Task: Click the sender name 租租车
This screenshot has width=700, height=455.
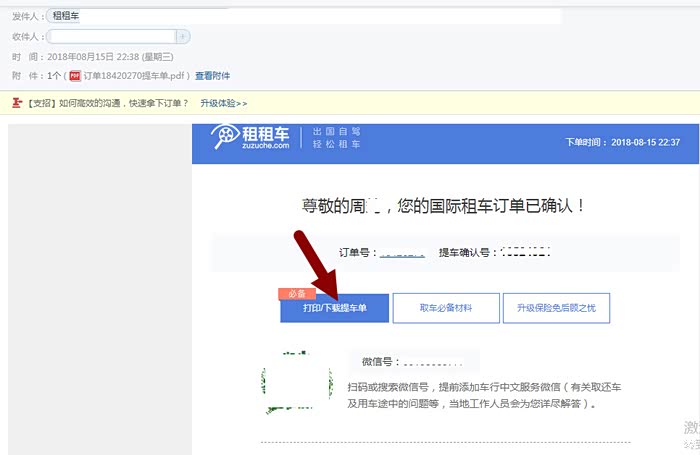Action: click(66, 16)
